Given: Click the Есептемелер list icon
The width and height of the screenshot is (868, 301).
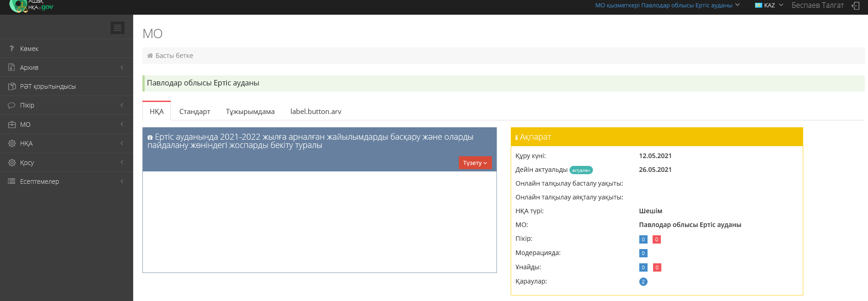Looking at the screenshot, I should tap(12, 182).
